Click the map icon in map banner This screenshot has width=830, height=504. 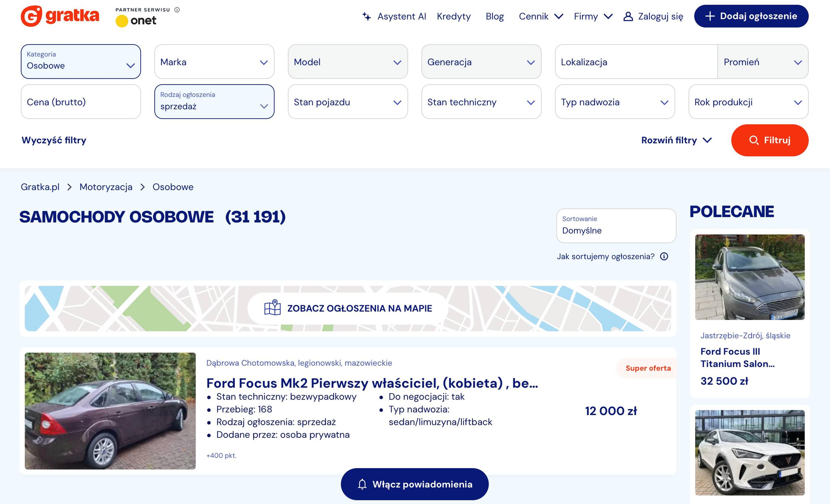[273, 307]
